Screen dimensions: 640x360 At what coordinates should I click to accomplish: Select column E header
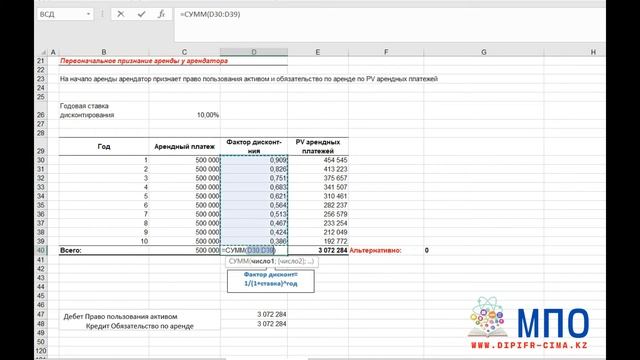click(318, 52)
